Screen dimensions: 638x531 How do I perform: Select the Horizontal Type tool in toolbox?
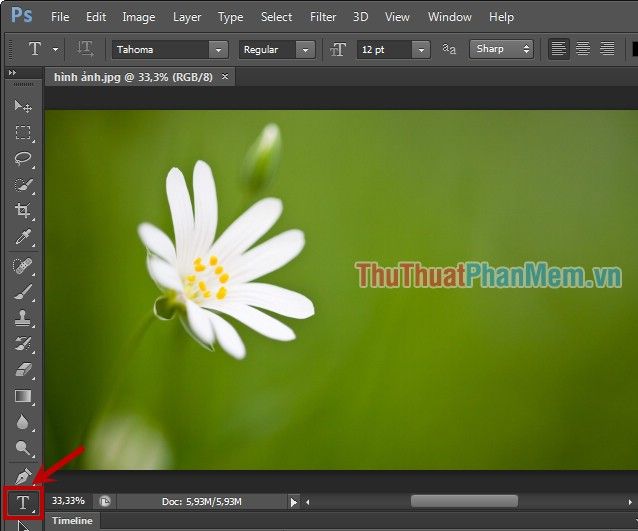[23, 503]
